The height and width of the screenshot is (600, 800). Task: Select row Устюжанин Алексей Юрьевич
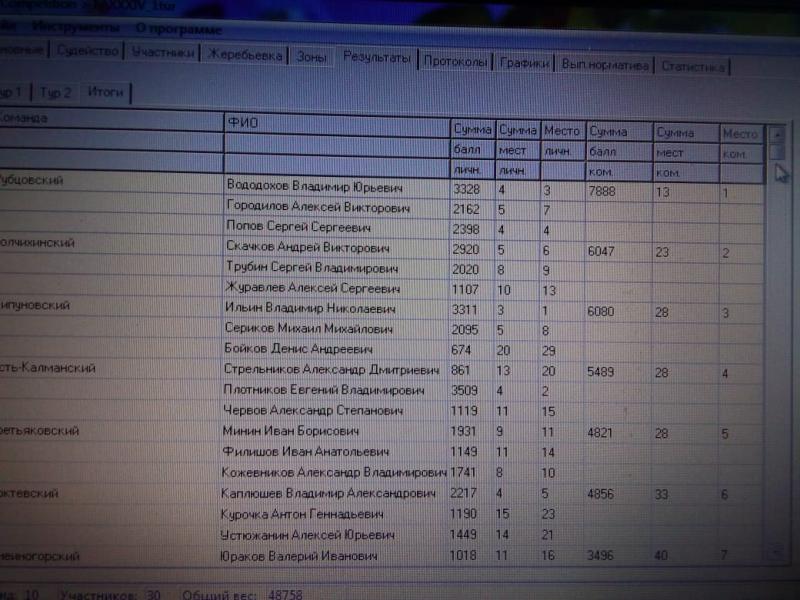(x=307, y=535)
